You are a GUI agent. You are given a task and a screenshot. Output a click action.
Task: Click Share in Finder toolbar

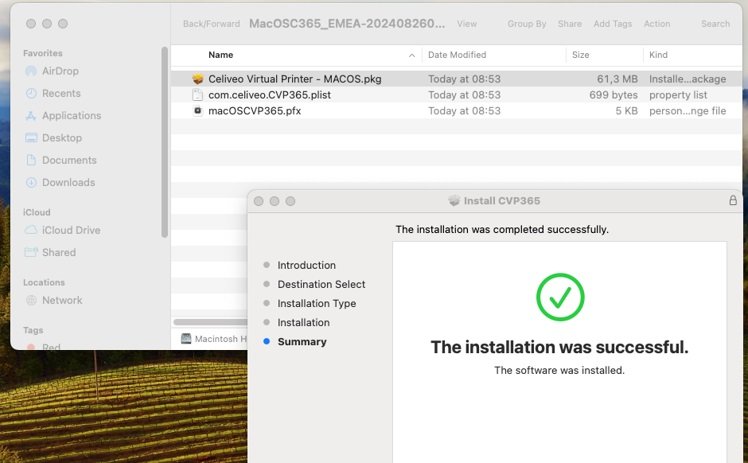[x=570, y=24]
